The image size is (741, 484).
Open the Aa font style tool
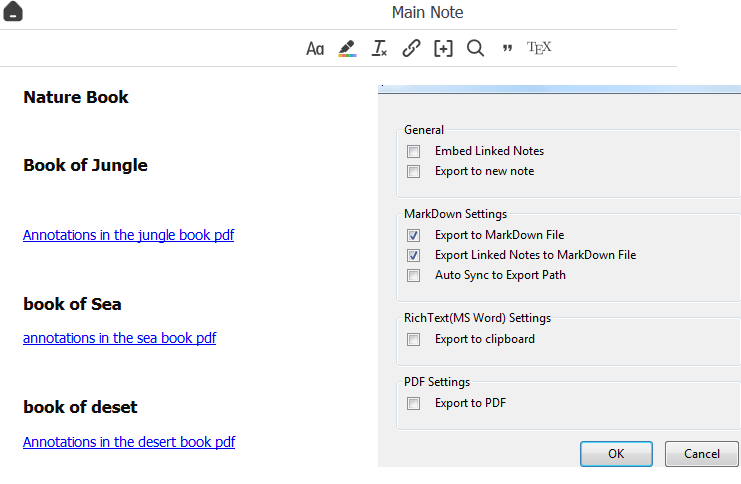[315, 48]
